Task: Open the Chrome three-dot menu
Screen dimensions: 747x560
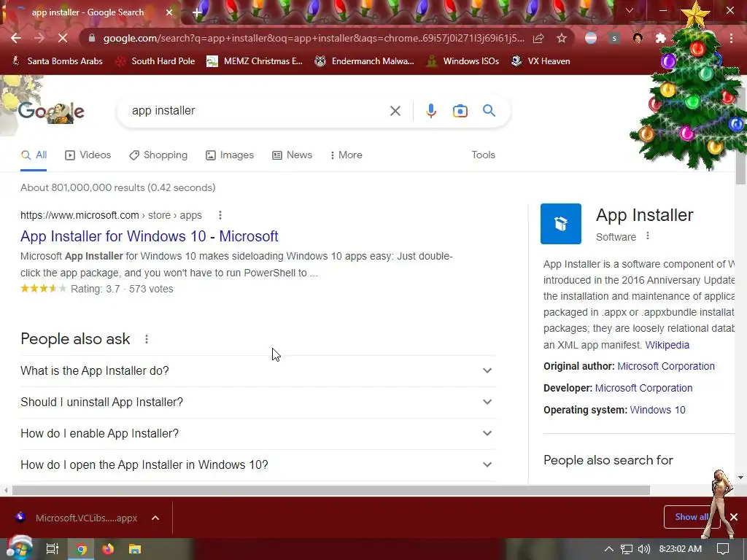Action: coord(731,38)
